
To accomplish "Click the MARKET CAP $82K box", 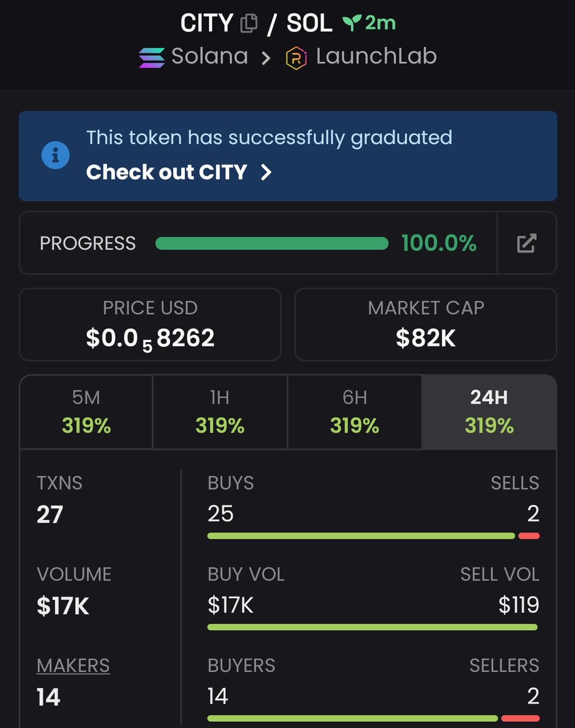I will [426, 325].
